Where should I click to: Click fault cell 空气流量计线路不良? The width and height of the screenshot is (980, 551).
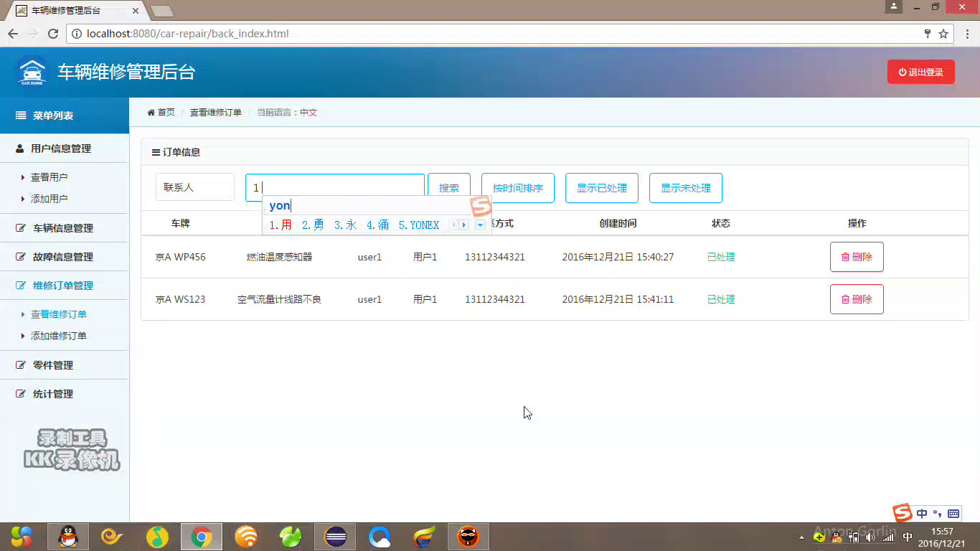[x=279, y=299]
